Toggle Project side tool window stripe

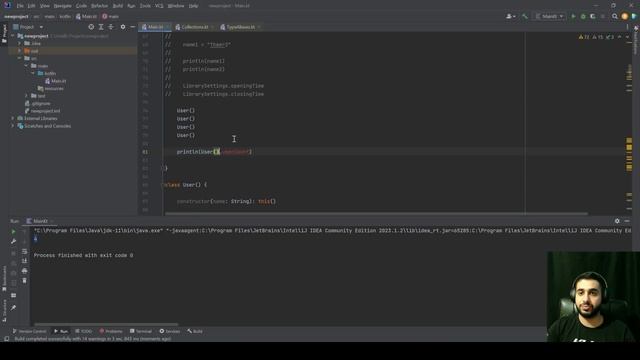tap(4, 33)
